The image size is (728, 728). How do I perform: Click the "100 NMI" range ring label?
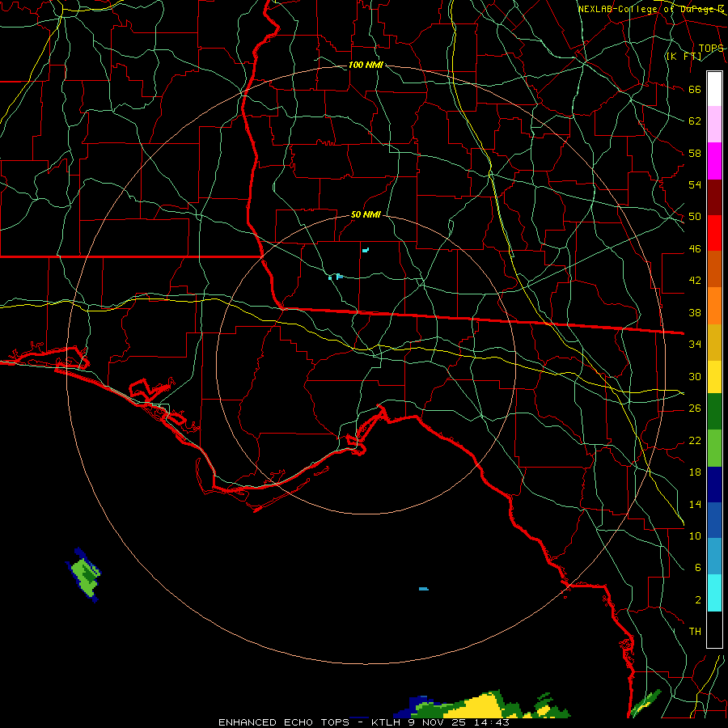click(366, 65)
